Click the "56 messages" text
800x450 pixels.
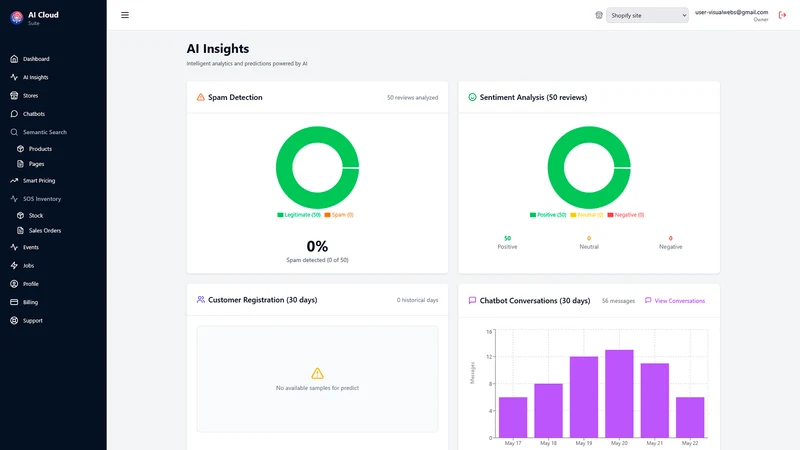click(x=618, y=301)
